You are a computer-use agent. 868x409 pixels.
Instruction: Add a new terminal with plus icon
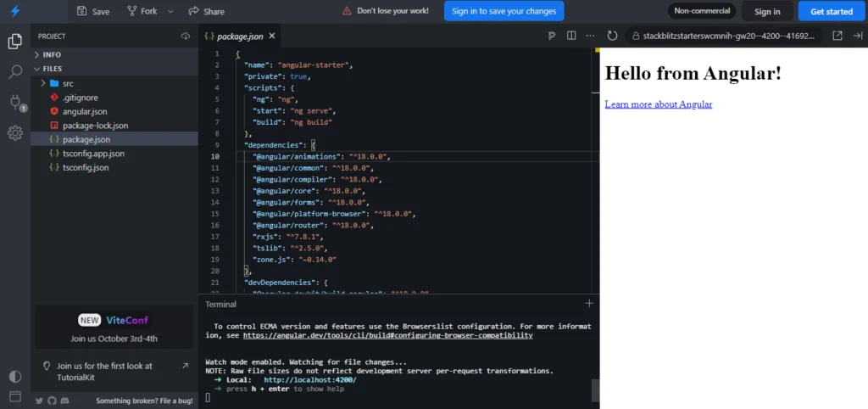589,303
